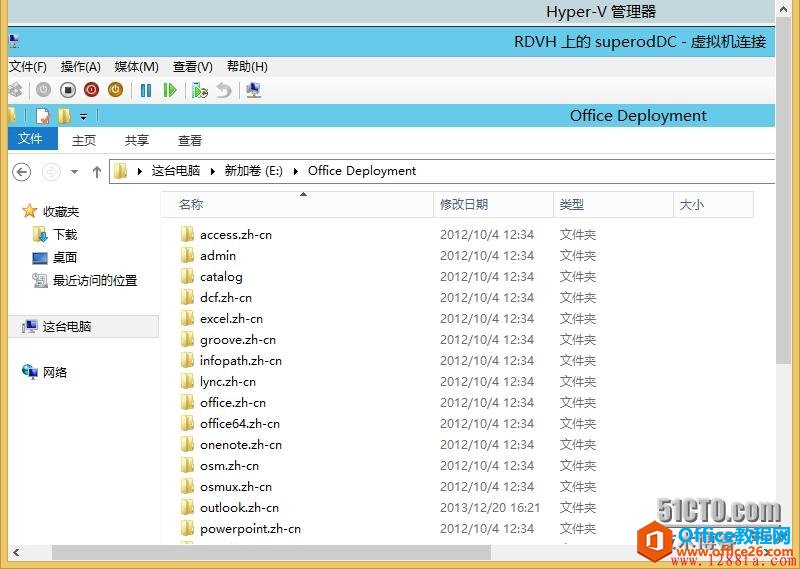The height and width of the screenshot is (569, 800).
Task: Click the Properties icon in quick access toolbar
Action: click(x=42, y=116)
